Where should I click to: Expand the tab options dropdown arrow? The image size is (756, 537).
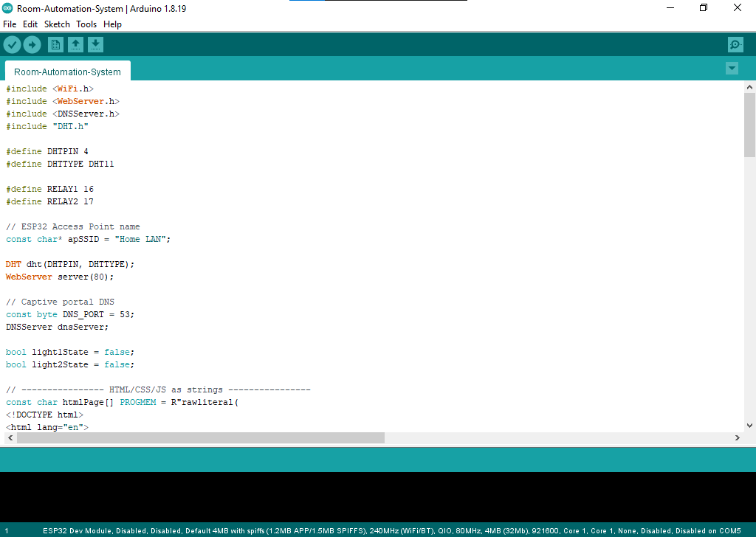pyautogui.click(x=732, y=69)
